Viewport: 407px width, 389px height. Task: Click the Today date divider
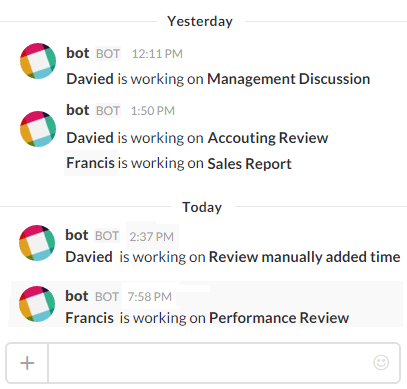pos(202,207)
